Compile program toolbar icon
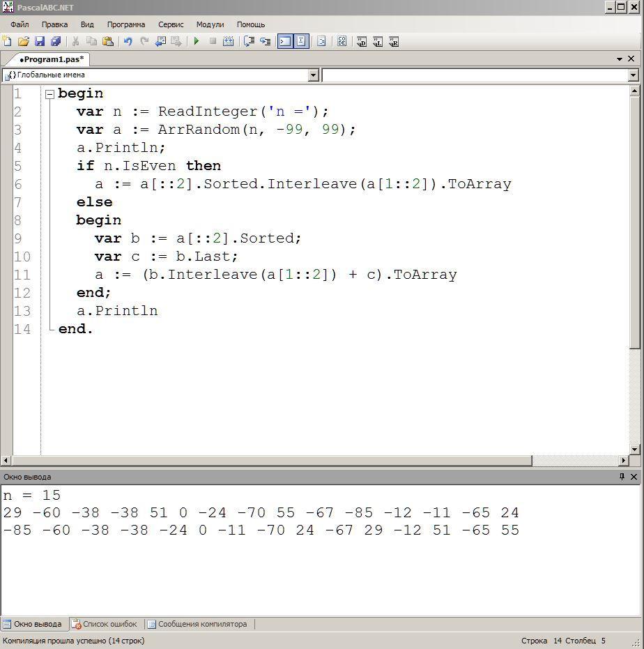 pos(229,41)
